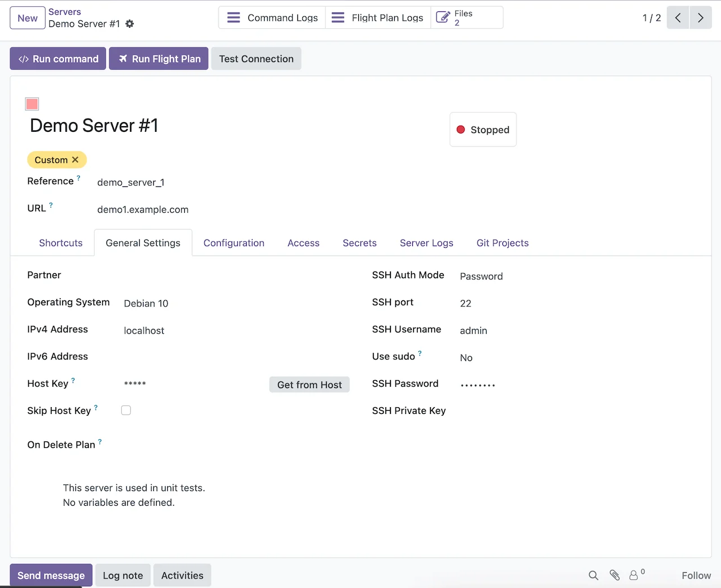Click the Test Connection button

click(256, 59)
